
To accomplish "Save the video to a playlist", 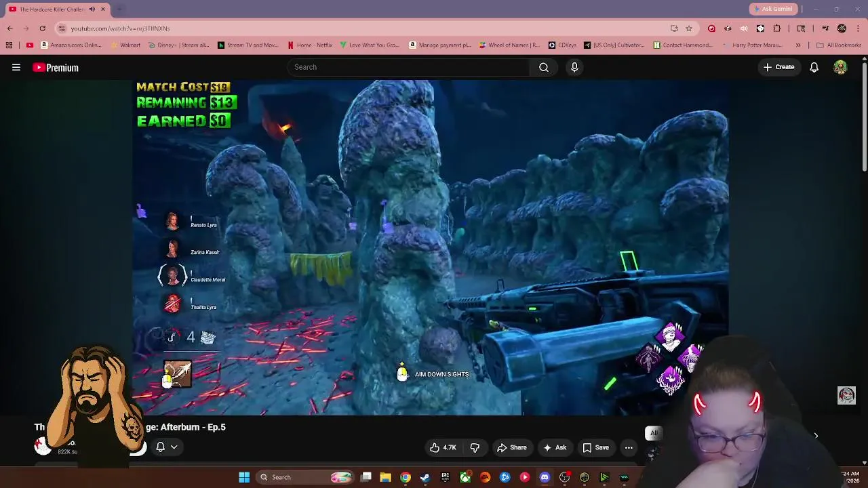I will coord(595,447).
